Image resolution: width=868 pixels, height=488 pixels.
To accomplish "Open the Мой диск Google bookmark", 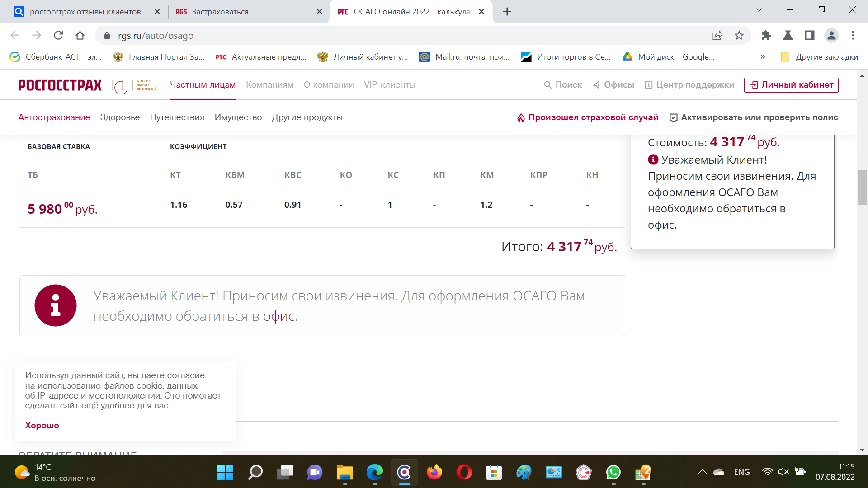I will click(669, 57).
